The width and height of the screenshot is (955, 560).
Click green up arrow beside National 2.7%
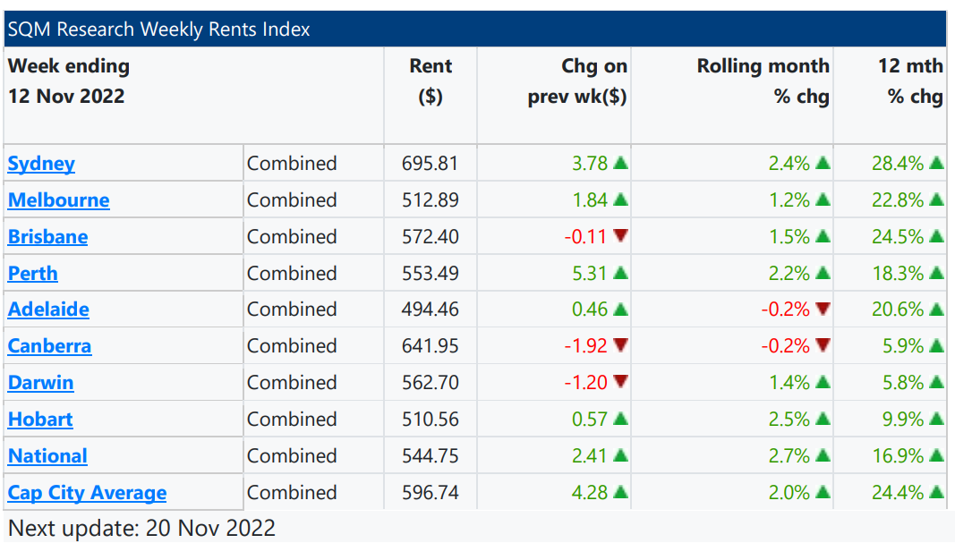pos(823,456)
